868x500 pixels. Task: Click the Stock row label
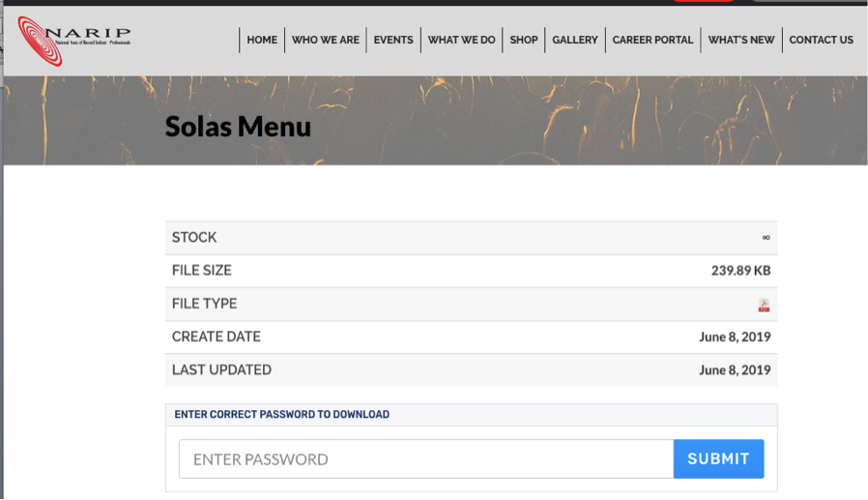pos(194,238)
